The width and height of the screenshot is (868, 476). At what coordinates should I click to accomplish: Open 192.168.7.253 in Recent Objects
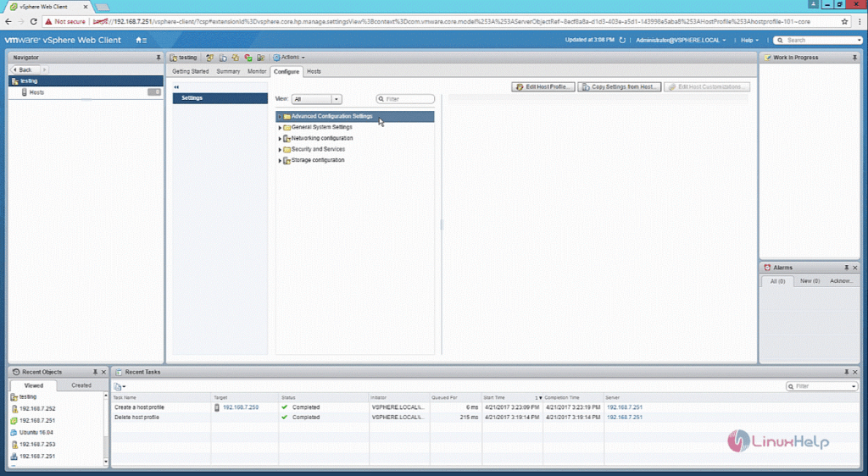(x=37, y=445)
